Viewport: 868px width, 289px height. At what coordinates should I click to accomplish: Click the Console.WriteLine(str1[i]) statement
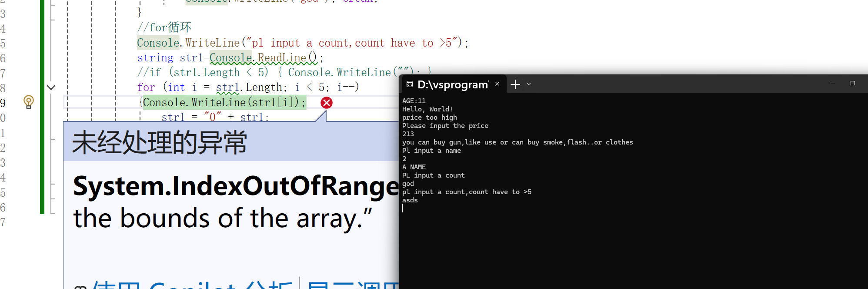tap(224, 103)
